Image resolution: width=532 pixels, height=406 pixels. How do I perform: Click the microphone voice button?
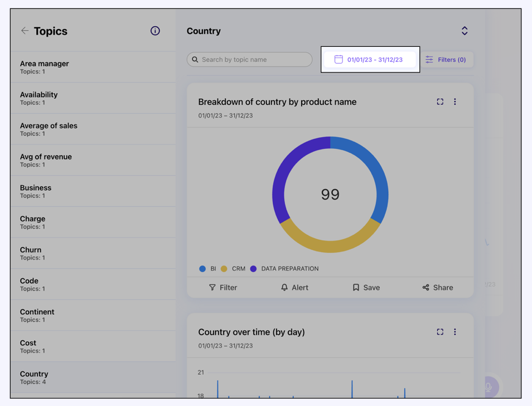pyautogui.click(x=489, y=386)
